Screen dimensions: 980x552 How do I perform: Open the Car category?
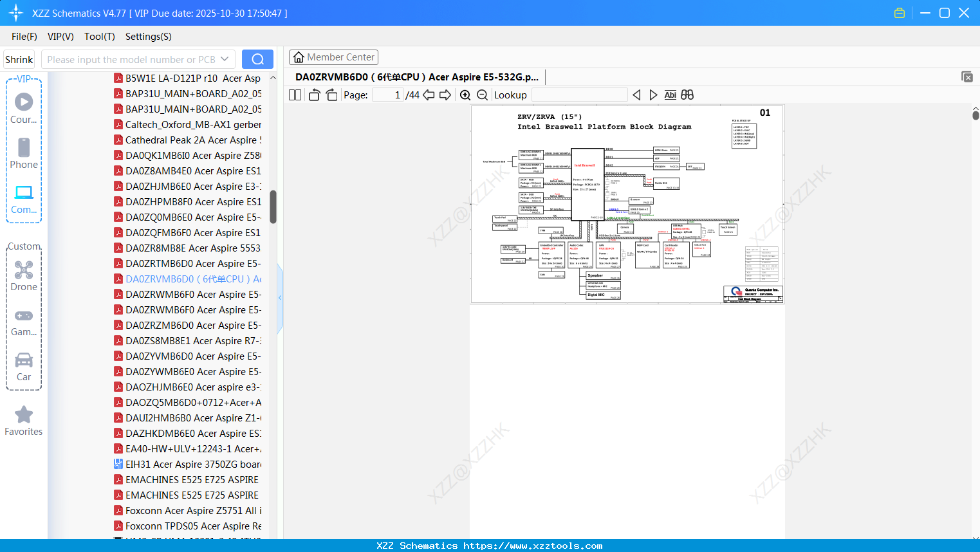(24, 367)
